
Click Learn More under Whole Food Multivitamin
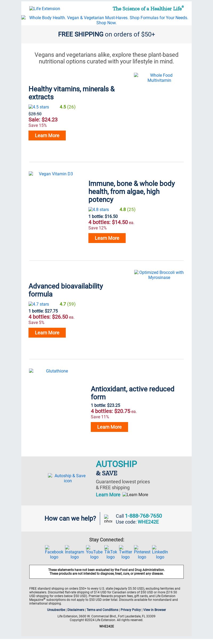(47, 135)
